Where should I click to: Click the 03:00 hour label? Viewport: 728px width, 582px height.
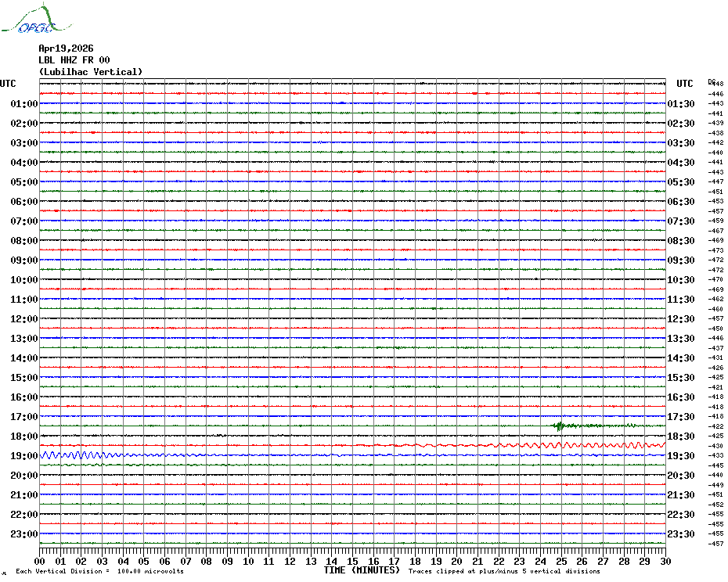tap(24, 142)
